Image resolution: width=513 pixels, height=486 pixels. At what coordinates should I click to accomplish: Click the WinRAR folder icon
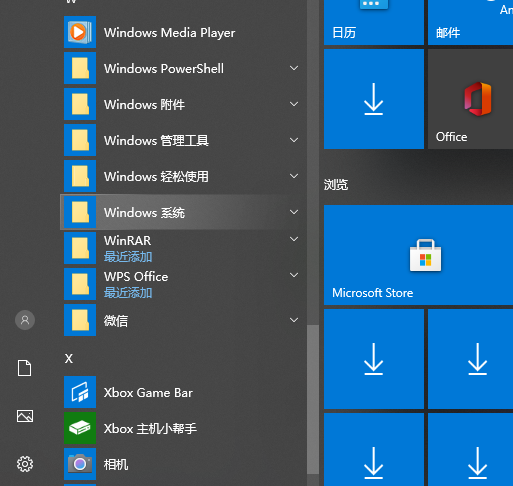[80, 248]
